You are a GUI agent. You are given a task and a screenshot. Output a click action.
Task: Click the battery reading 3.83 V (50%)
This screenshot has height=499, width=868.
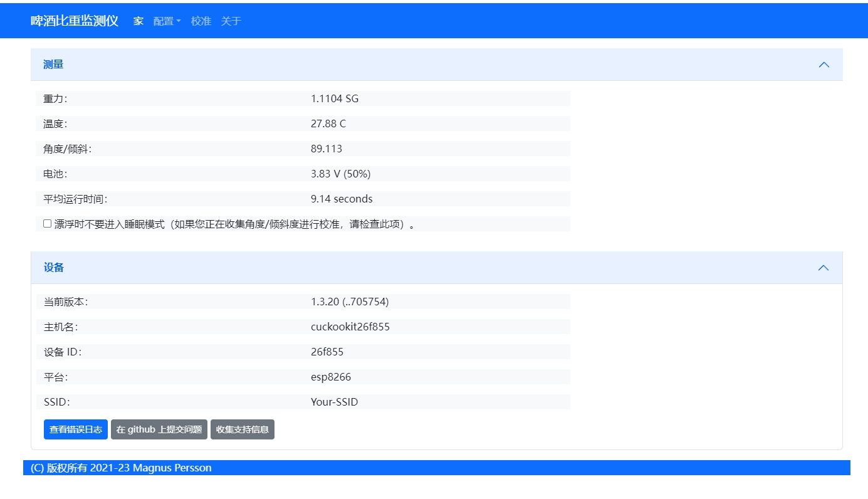(x=340, y=174)
